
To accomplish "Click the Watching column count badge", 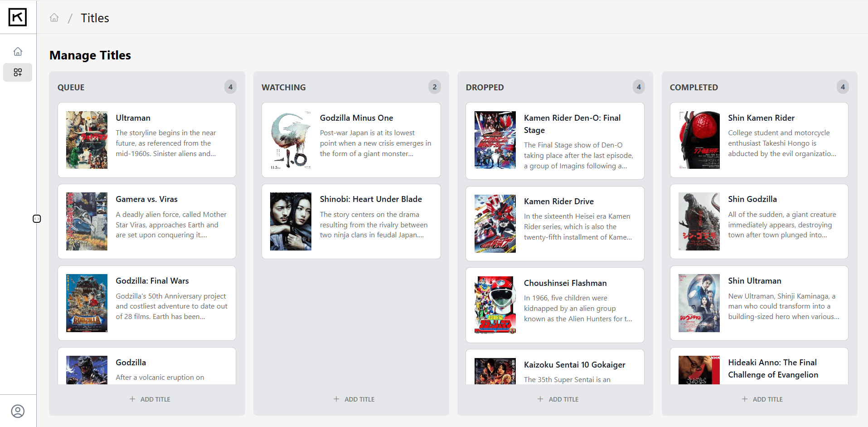I will point(434,87).
